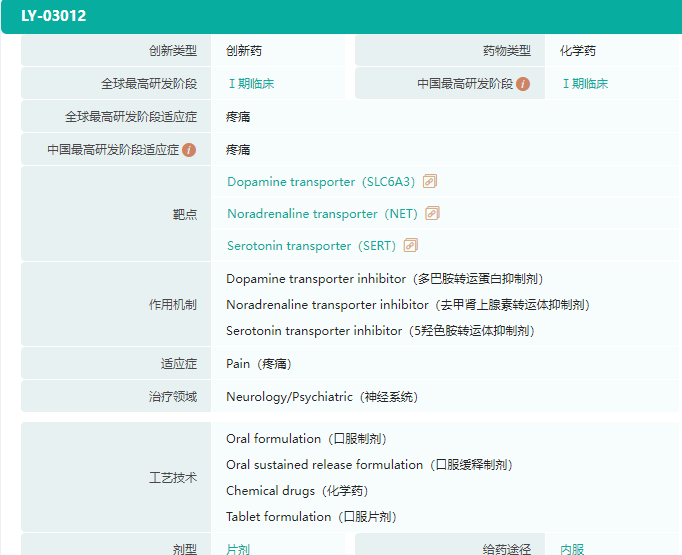Open the Serotonin transporter (SERT) link
This screenshot has width=682, height=555.
[x=311, y=246]
